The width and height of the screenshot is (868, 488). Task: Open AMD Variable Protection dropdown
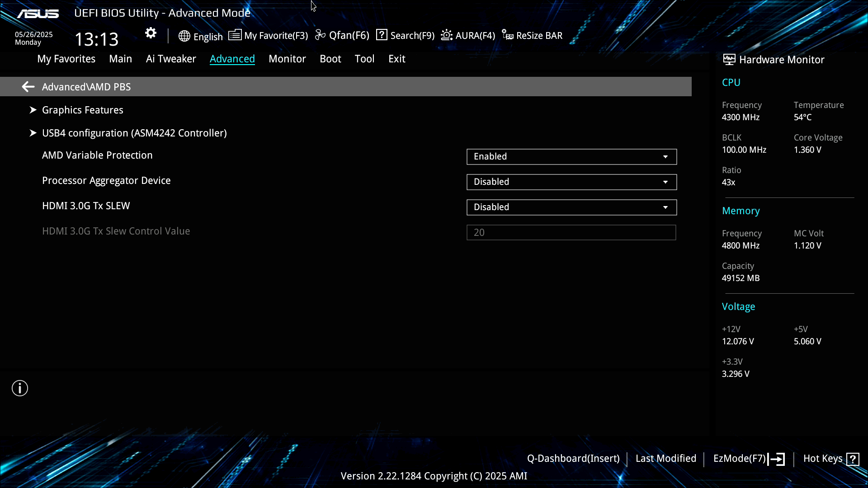pos(571,157)
